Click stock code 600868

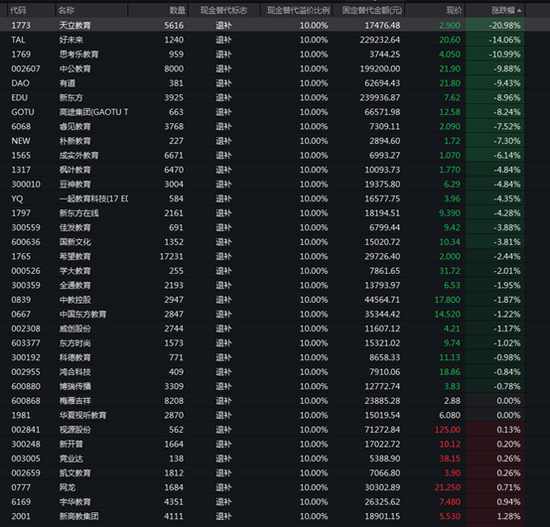click(26, 400)
